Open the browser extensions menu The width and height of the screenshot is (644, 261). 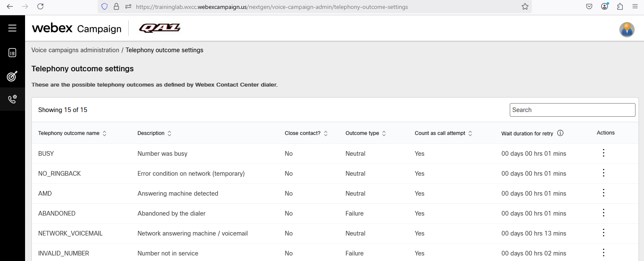[619, 6]
